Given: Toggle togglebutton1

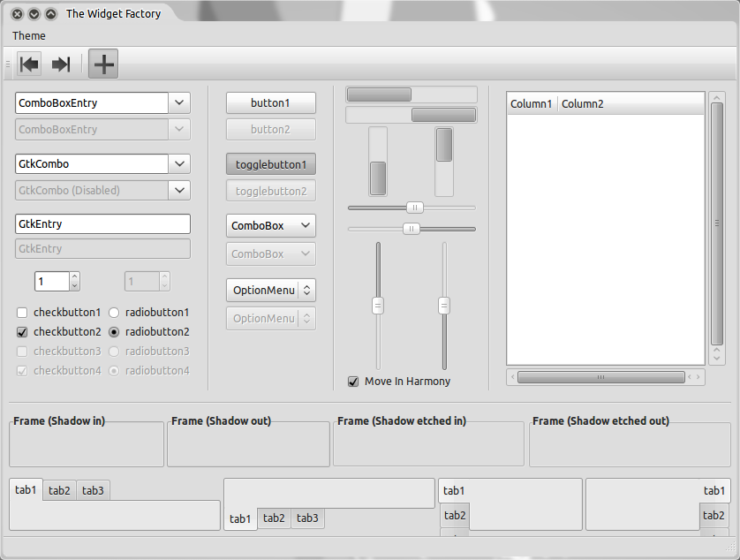Looking at the screenshot, I should [271, 164].
